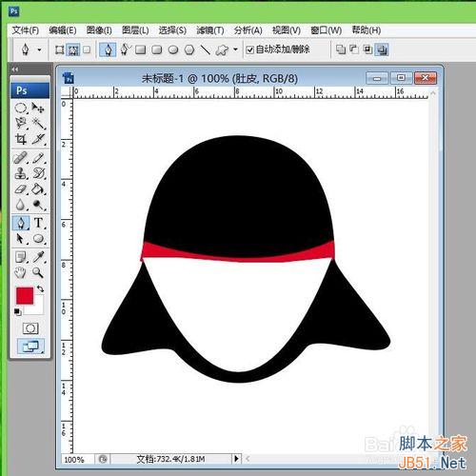Select the Crop tool
476x476 pixels.
pos(21,139)
